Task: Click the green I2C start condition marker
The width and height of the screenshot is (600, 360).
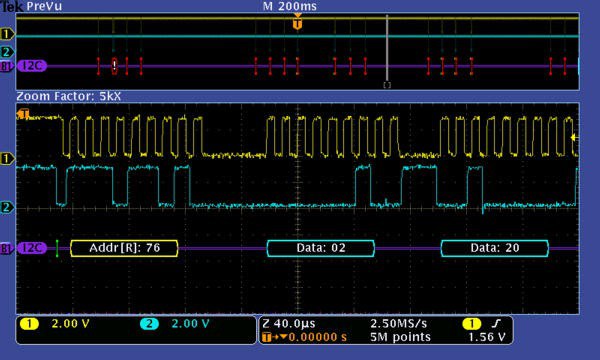Action: (x=57, y=248)
